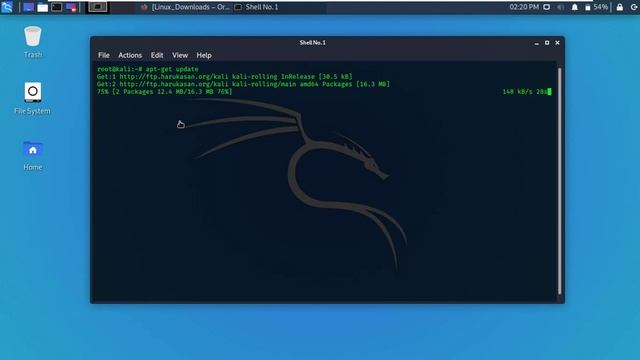Viewport: 640px width, 360px height.
Task: Open the file manager panel launcher
Action: coord(42,7)
